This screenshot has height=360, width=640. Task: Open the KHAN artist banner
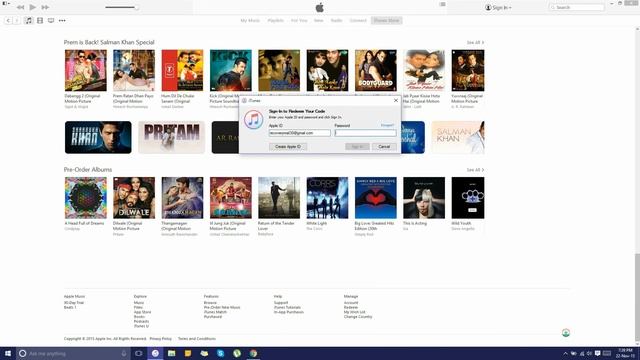pyautogui.click(x=98, y=137)
